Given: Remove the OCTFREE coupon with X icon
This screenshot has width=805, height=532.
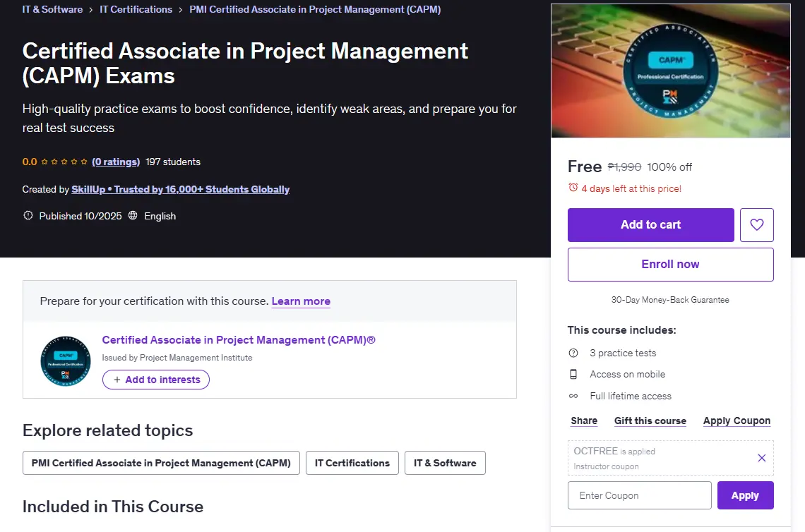Looking at the screenshot, I should 761,458.
